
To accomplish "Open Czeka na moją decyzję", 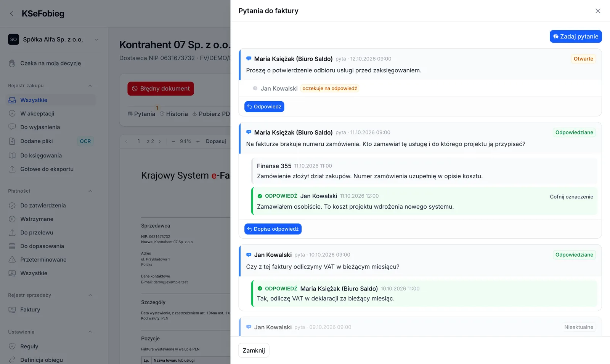I will [x=50, y=63].
